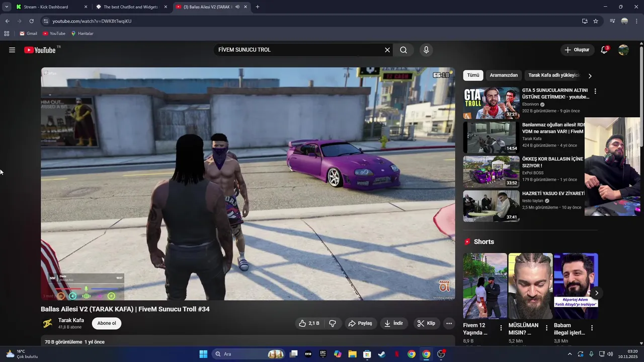This screenshot has width=644, height=362.
Task: Launch Steam from the taskbar
Action: 382,354
